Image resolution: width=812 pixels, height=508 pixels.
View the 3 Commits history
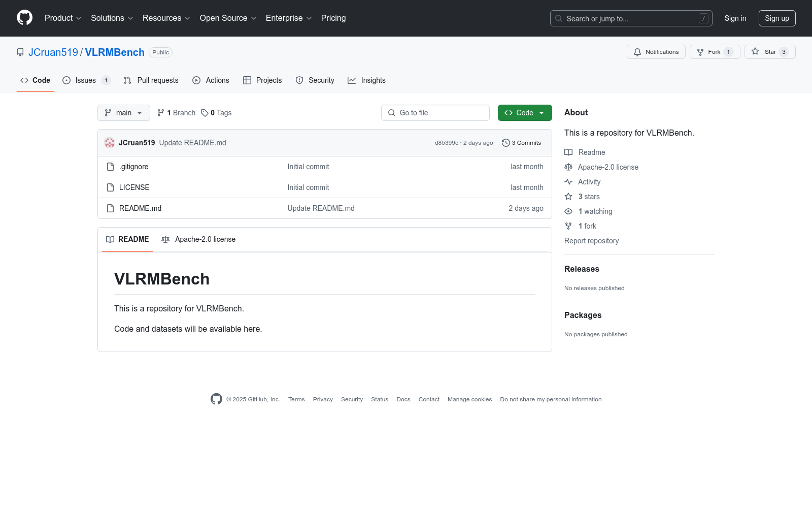521,143
